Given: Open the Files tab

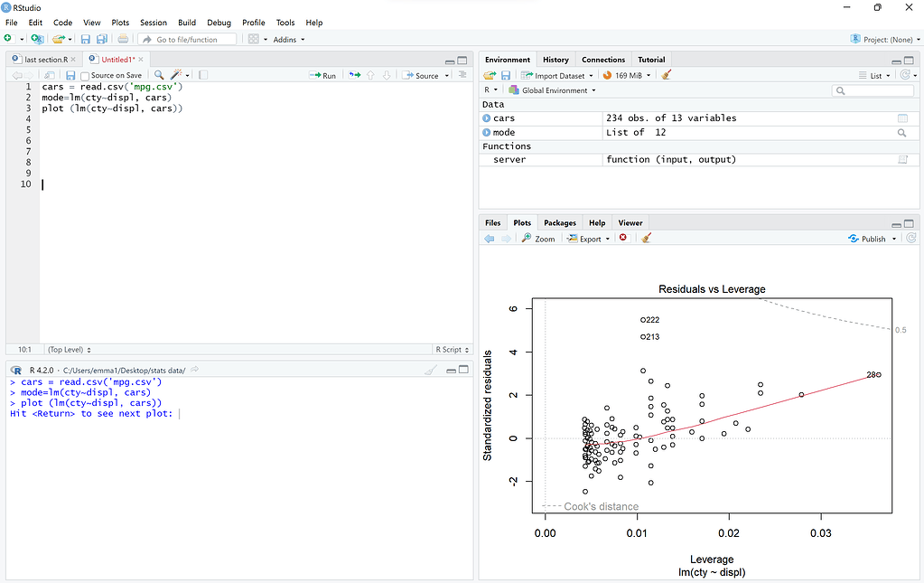Looking at the screenshot, I should pos(492,223).
